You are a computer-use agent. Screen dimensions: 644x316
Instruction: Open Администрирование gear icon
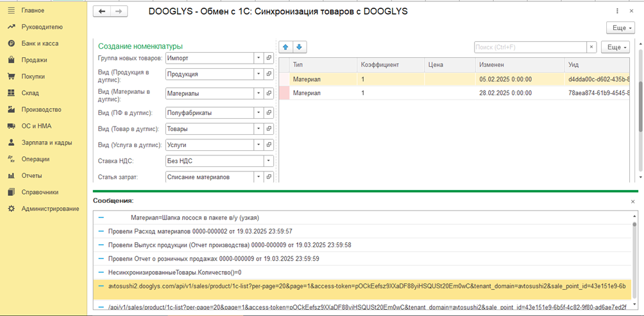(12, 209)
